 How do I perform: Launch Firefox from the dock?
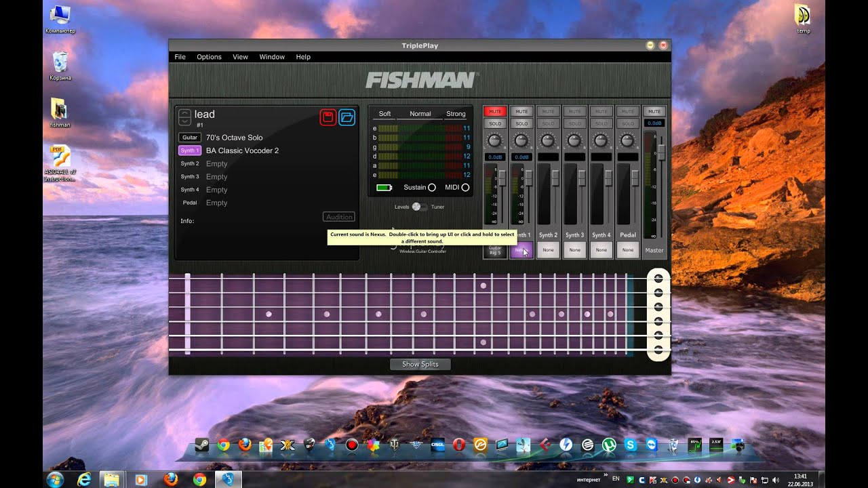click(x=245, y=445)
